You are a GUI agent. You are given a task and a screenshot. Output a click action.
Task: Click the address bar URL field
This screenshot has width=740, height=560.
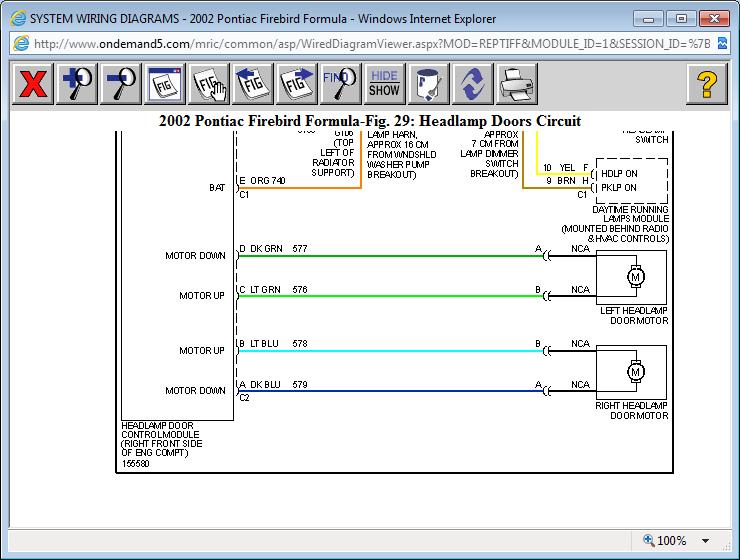click(370, 44)
